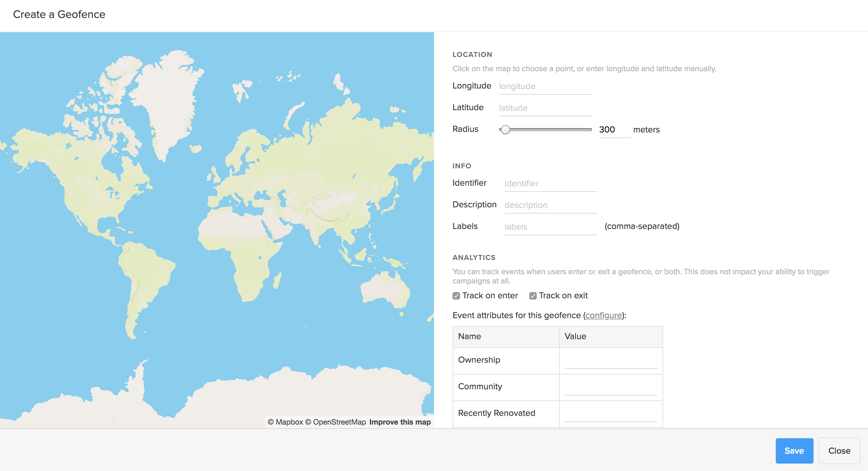The width and height of the screenshot is (868, 471).
Task: Click the Latitude input field
Action: click(x=545, y=108)
